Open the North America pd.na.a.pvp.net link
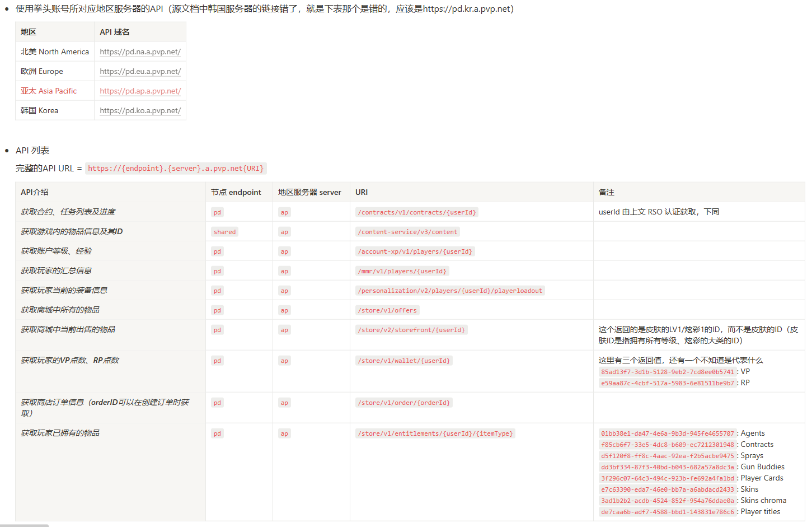The image size is (812, 527). 140,52
